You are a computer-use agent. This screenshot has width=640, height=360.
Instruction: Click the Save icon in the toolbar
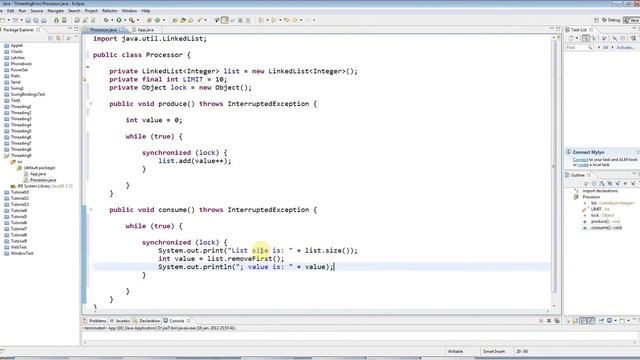[28, 20]
